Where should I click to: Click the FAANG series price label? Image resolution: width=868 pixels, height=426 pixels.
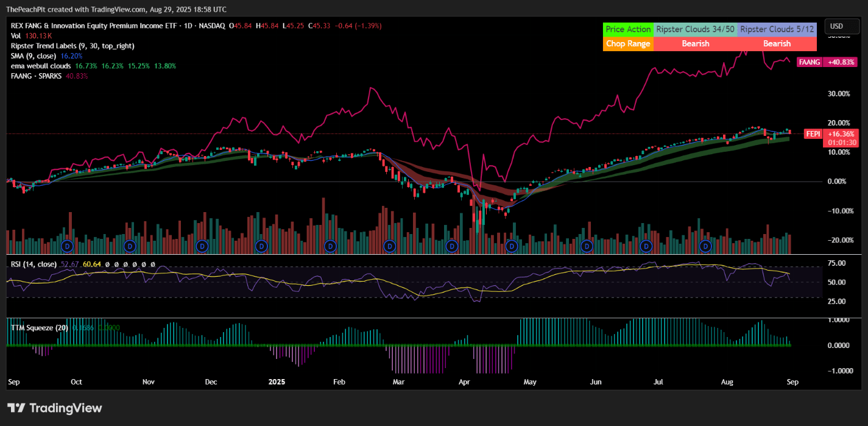pyautogui.click(x=810, y=62)
